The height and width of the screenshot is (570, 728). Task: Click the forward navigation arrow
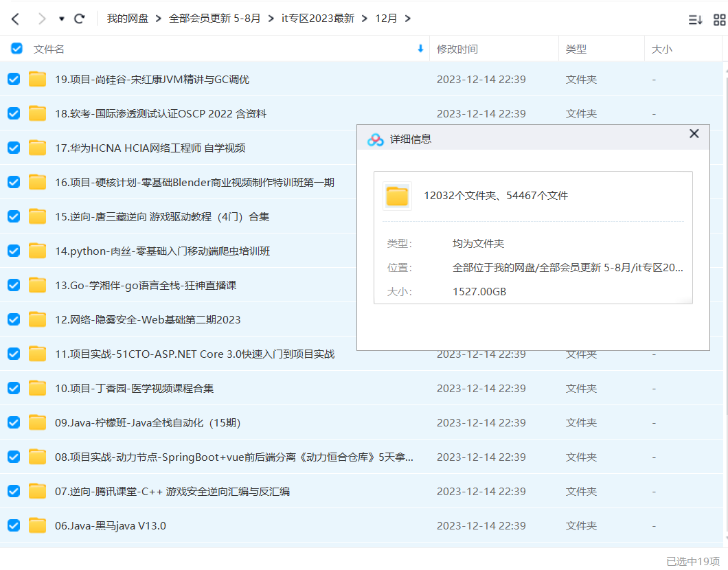[41, 19]
